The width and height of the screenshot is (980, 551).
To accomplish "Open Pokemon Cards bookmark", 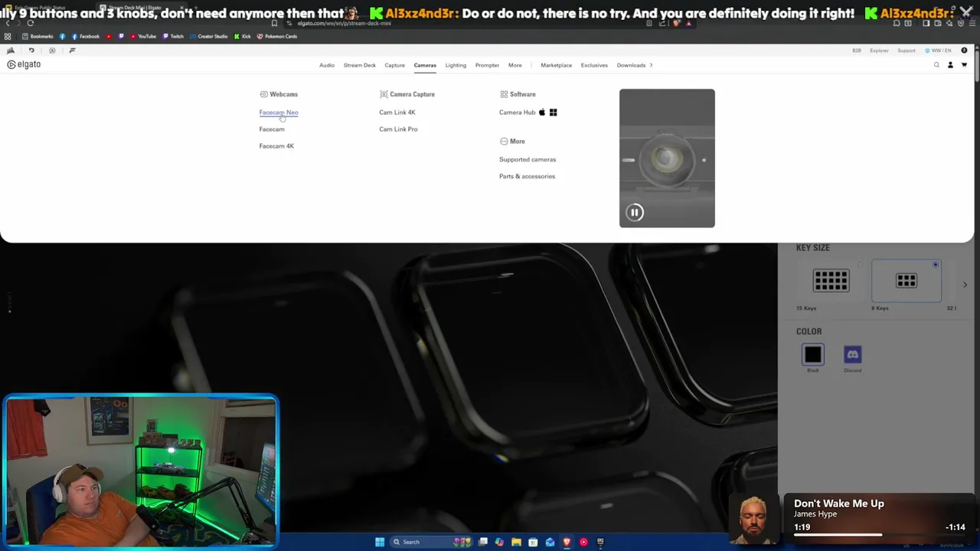I will [x=277, y=36].
